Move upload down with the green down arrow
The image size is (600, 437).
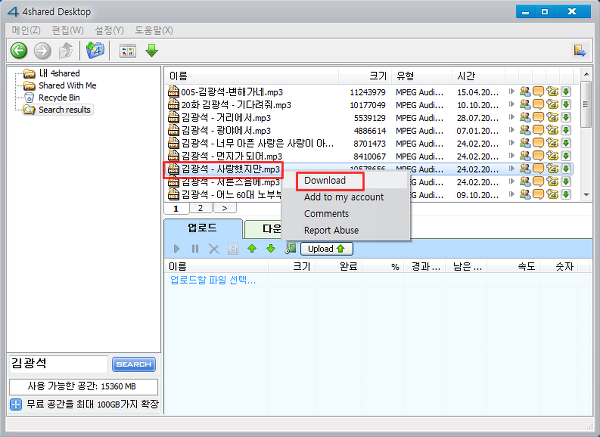pyautogui.click(x=271, y=249)
